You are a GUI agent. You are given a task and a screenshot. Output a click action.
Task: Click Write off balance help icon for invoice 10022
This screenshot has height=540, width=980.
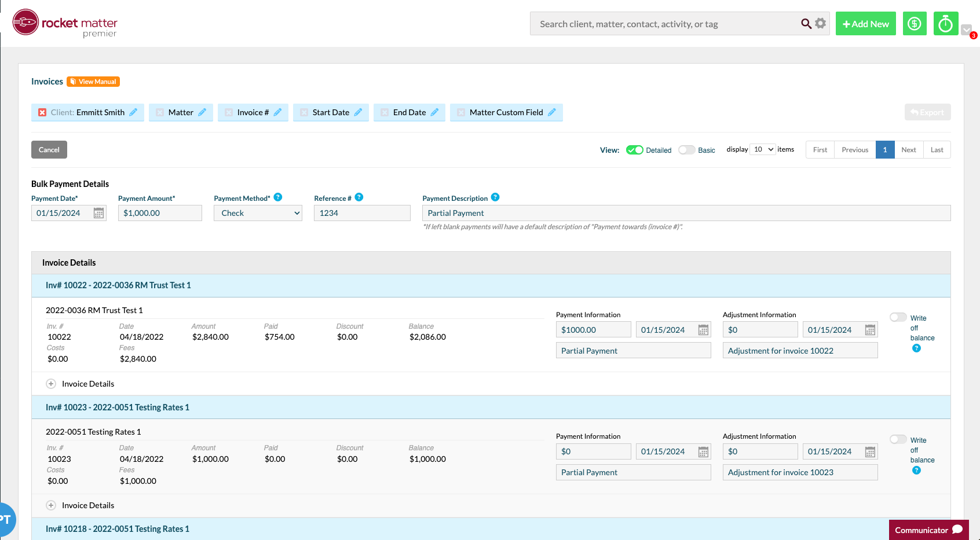pyautogui.click(x=916, y=348)
